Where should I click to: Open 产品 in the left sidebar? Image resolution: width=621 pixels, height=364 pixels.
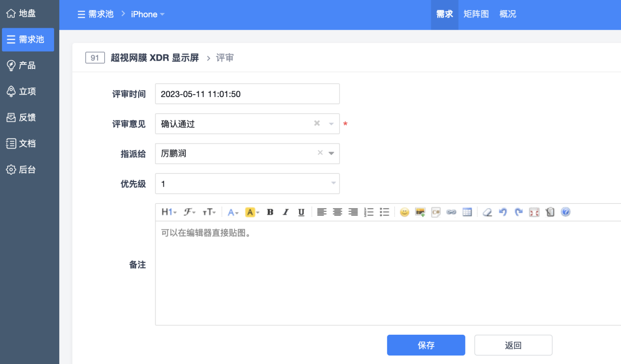27,66
